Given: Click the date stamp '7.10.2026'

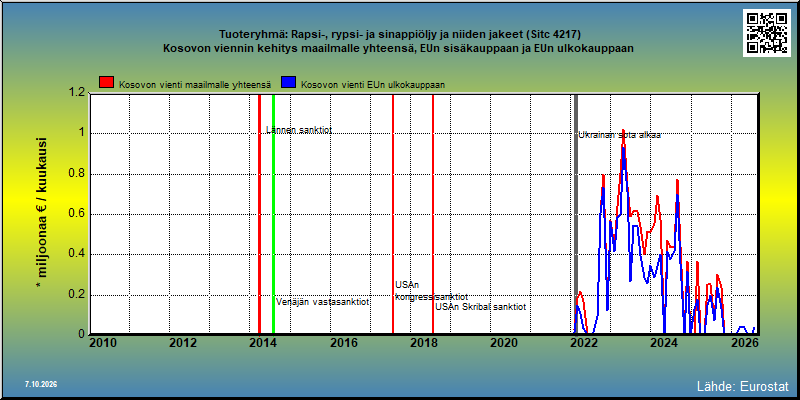Looking at the screenshot, I should (x=41, y=384).
